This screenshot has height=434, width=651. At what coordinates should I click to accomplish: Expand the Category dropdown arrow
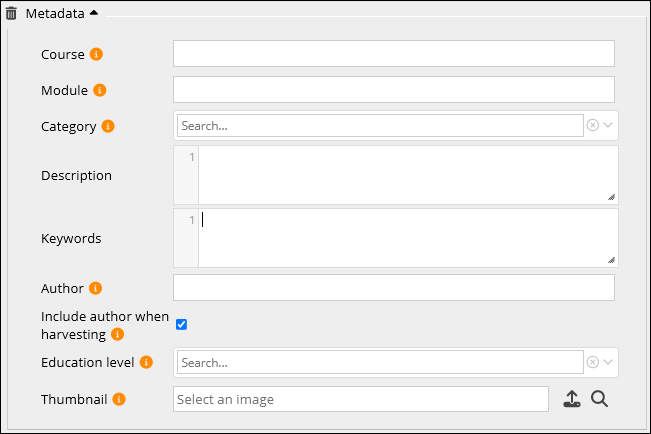click(608, 125)
